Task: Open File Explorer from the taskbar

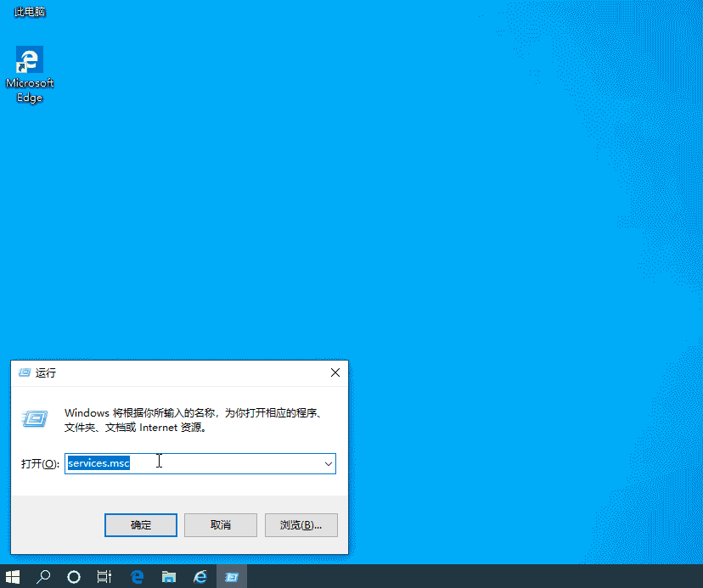Action: point(169,576)
